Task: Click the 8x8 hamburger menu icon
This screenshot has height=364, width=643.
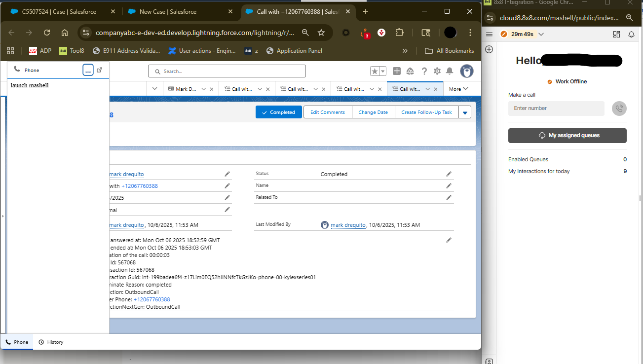Action: [x=490, y=34]
